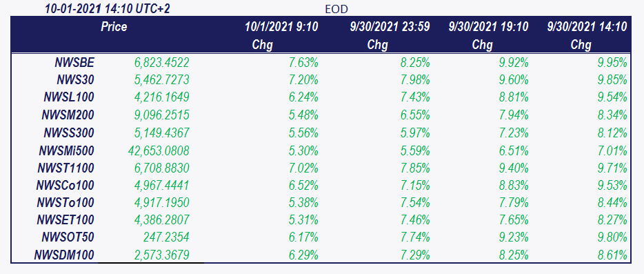Click the NWST1100 9.71% change cell
The height and width of the screenshot is (274, 644).
(x=612, y=168)
